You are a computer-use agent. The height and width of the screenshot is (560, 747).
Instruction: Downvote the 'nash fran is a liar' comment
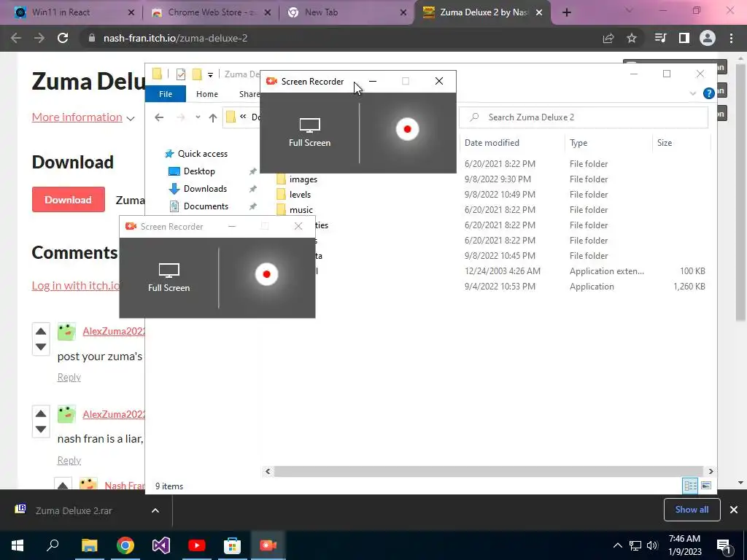(41, 429)
